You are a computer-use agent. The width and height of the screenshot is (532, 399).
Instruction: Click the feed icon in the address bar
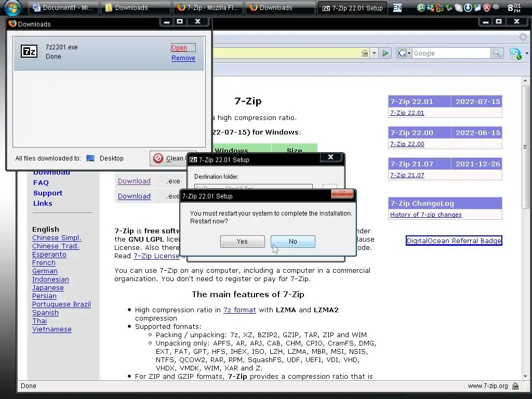point(365,53)
